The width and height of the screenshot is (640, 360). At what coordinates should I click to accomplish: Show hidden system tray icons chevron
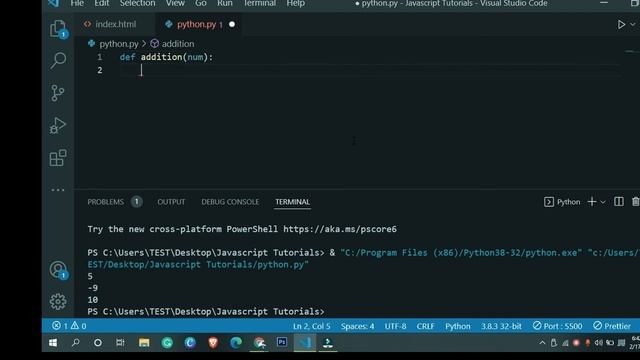(x=542, y=343)
